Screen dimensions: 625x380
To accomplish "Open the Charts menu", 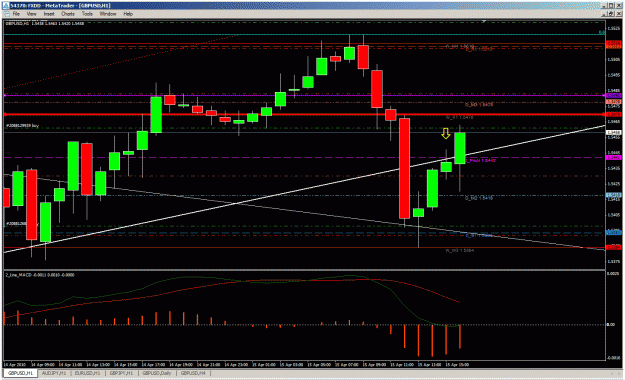I will [68, 14].
